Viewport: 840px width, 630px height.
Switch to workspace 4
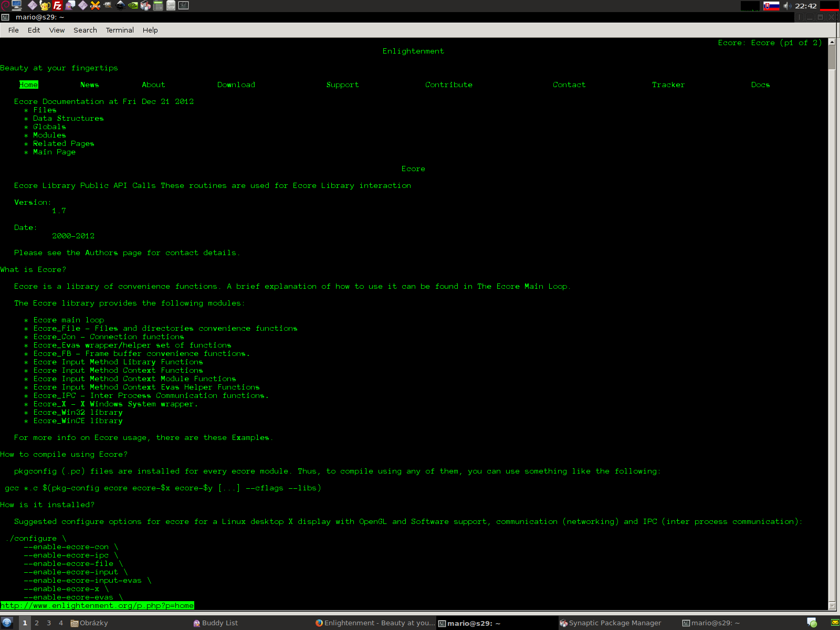pos(61,623)
